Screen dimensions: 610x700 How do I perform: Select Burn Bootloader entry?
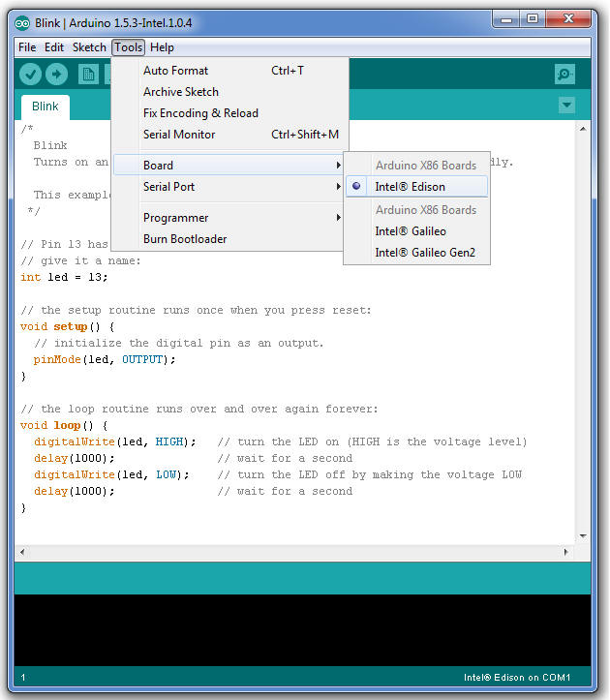click(228, 239)
